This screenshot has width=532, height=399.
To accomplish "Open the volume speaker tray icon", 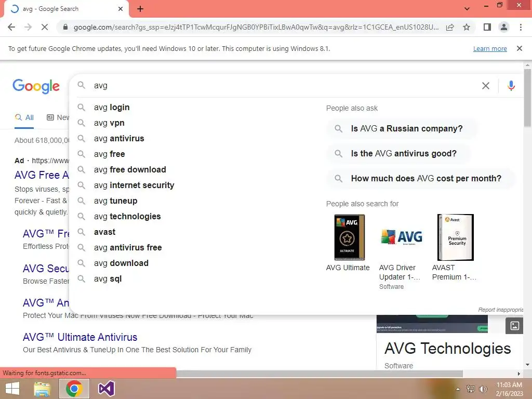I will click(x=483, y=389).
